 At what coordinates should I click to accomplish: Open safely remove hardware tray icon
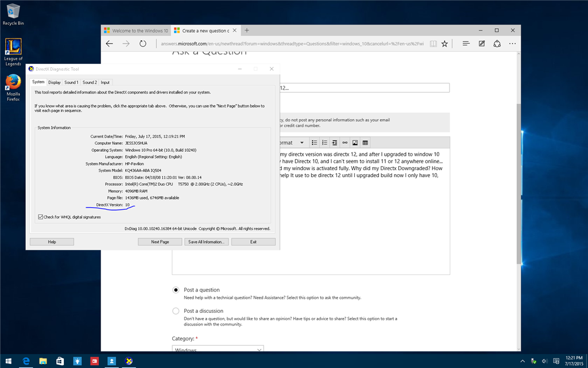coord(533,361)
